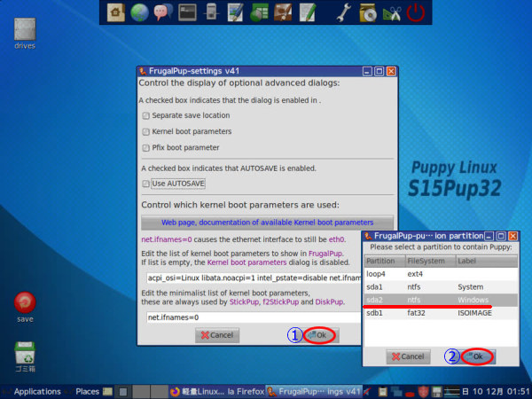Click the show desktop icon beside Places
The height and width of the screenshot is (399, 532).
pos(107,392)
